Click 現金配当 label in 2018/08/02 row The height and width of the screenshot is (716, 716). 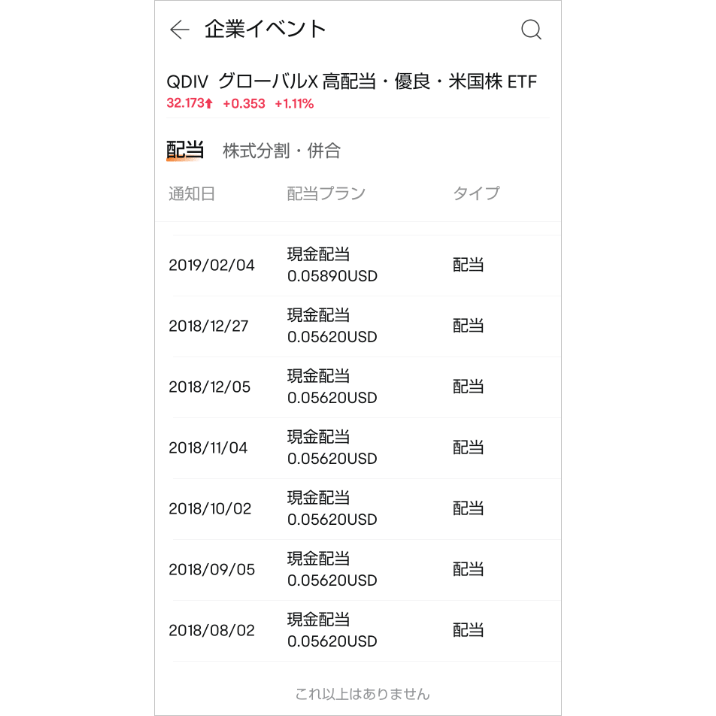(319, 620)
